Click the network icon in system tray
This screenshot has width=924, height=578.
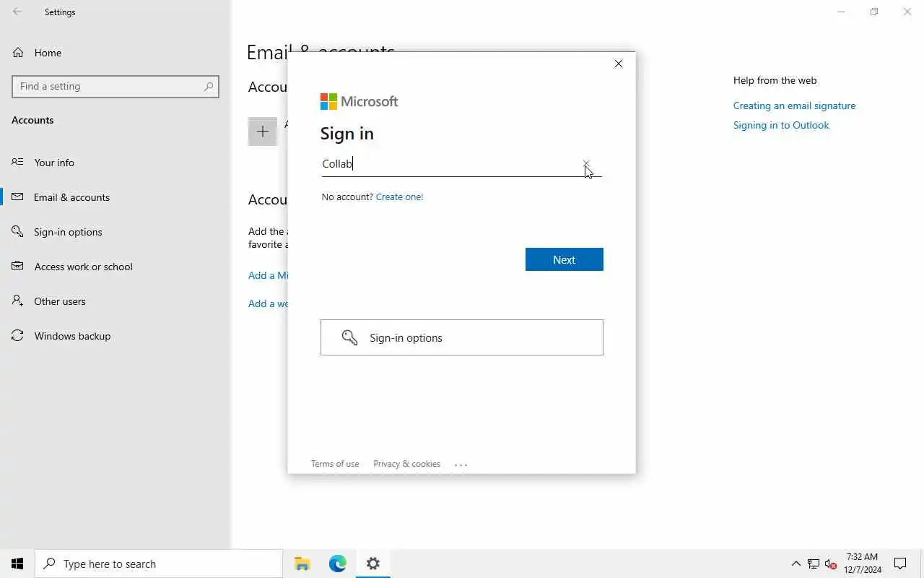[x=814, y=564]
